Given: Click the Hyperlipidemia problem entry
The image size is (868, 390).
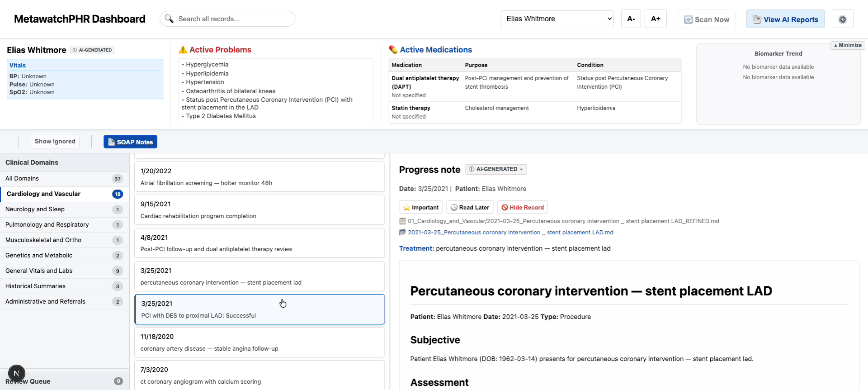Looking at the screenshot, I should 207,74.
